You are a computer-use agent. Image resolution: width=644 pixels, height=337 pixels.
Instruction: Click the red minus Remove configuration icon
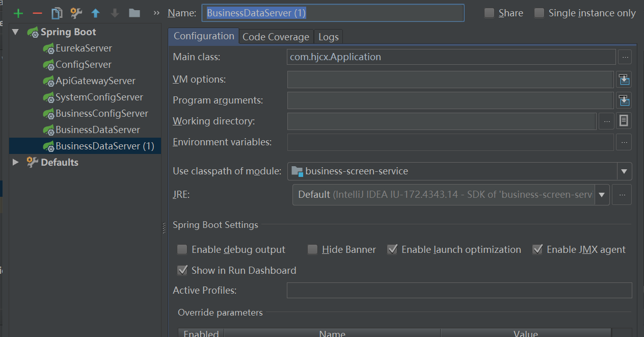(37, 13)
